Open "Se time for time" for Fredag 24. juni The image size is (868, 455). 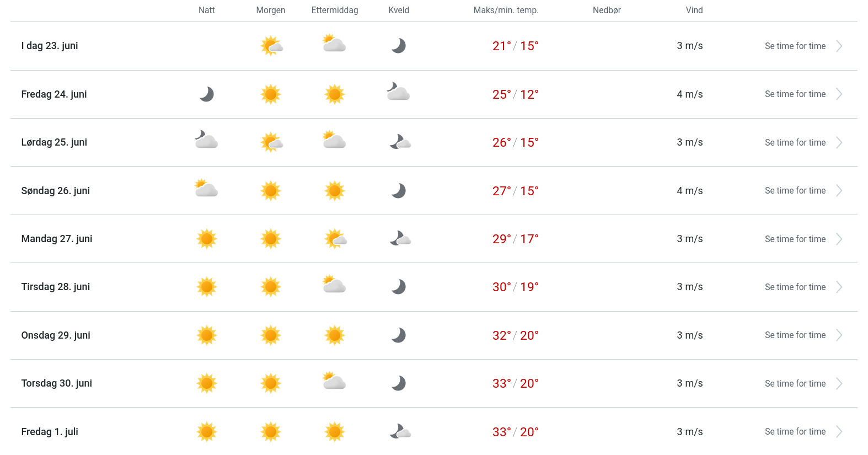pyautogui.click(x=795, y=94)
